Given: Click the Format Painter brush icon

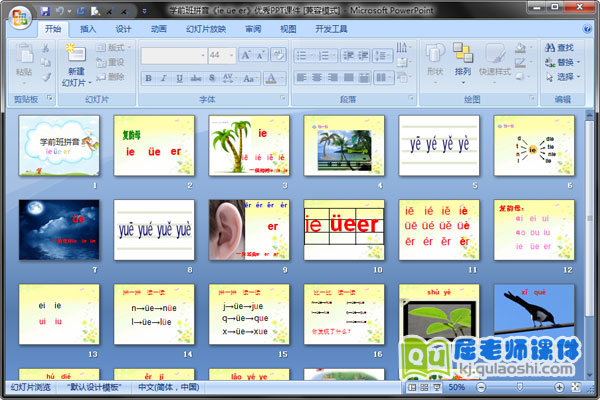Looking at the screenshot, I should (46, 77).
